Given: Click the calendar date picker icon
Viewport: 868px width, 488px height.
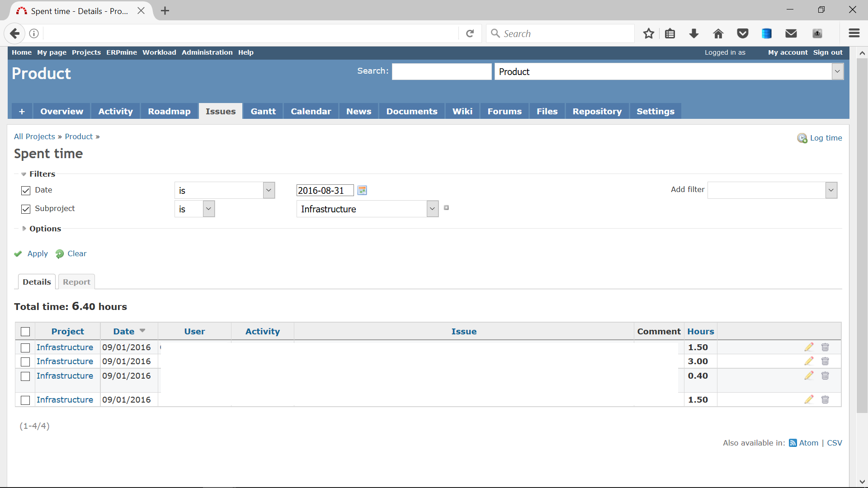Looking at the screenshot, I should click(362, 190).
